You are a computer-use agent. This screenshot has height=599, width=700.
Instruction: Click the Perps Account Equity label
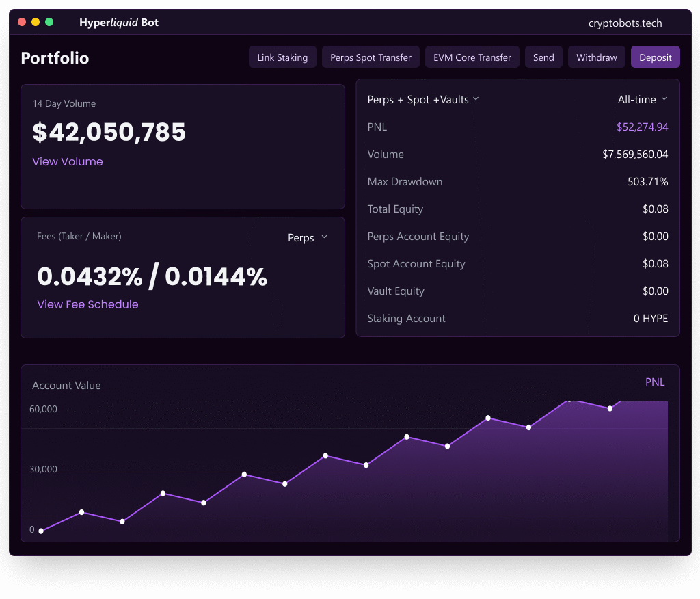tap(418, 237)
